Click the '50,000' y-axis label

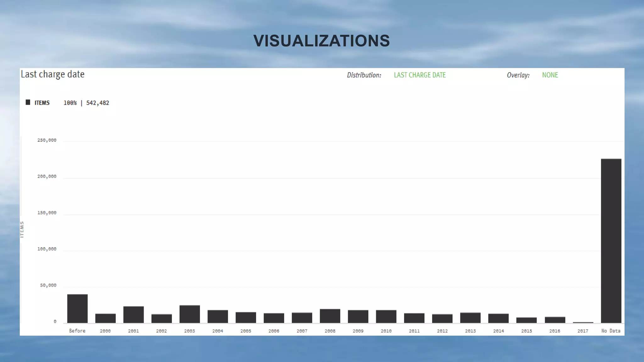tap(48, 285)
